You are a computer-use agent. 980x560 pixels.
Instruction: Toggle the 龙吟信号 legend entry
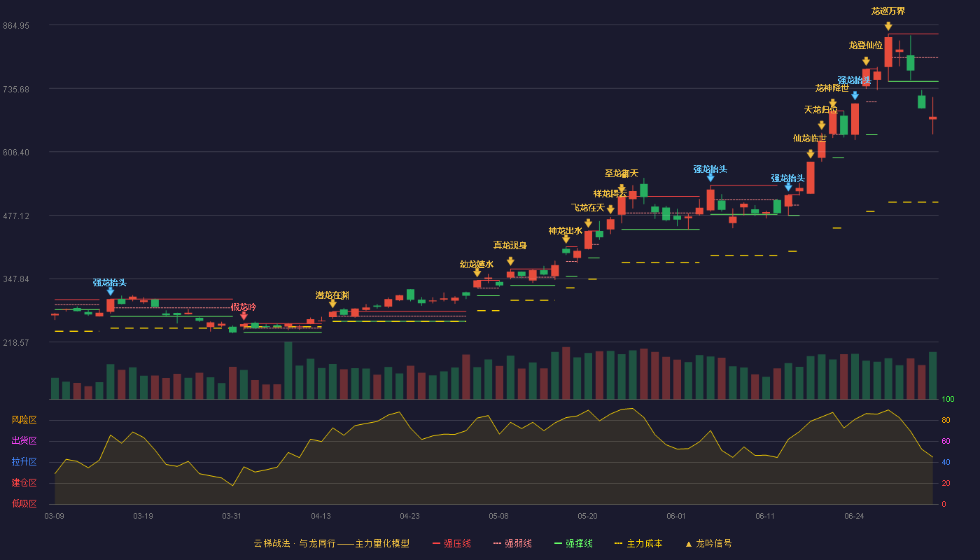pos(708,543)
